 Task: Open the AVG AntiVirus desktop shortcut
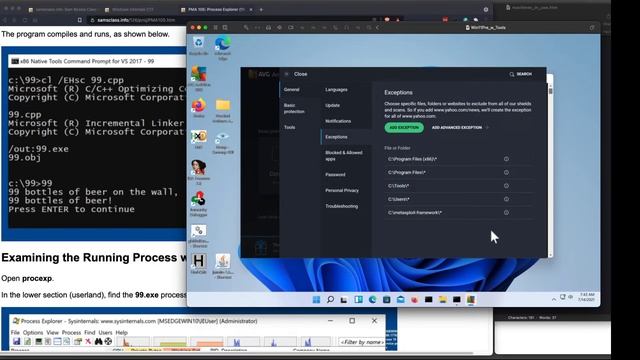199,78
